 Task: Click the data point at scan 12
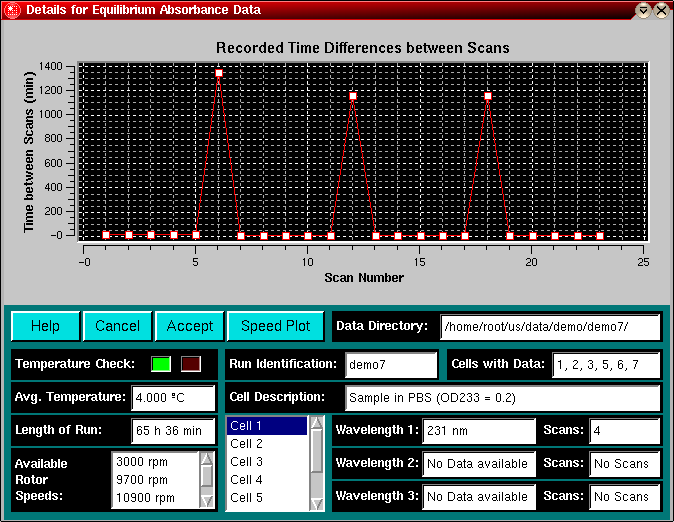pos(353,96)
